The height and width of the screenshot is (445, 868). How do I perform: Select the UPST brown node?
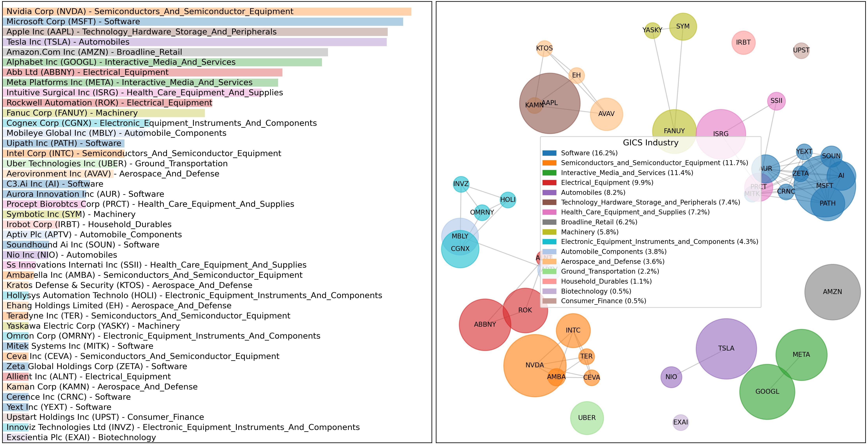[801, 50]
